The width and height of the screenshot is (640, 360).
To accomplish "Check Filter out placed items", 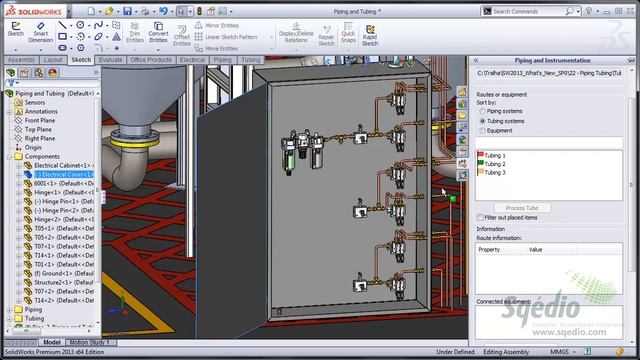I will point(480,218).
